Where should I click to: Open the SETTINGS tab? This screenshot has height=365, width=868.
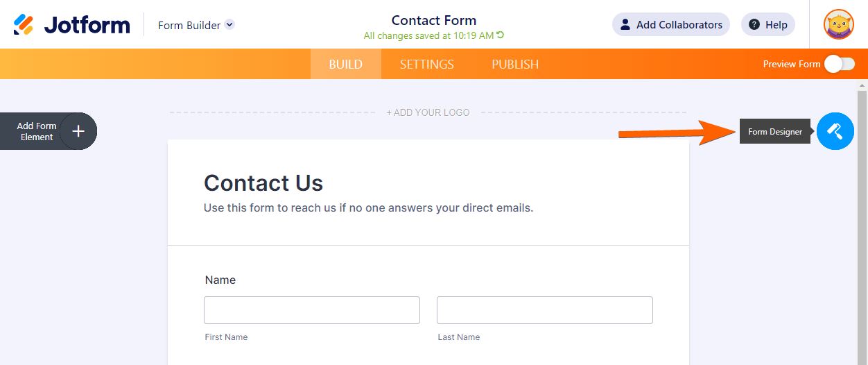tap(426, 65)
